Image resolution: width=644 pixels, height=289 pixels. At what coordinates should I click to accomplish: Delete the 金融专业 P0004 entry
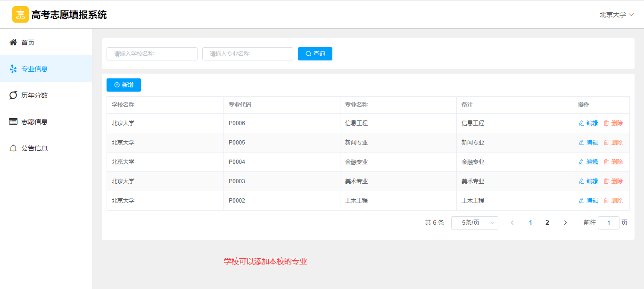coord(613,162)
